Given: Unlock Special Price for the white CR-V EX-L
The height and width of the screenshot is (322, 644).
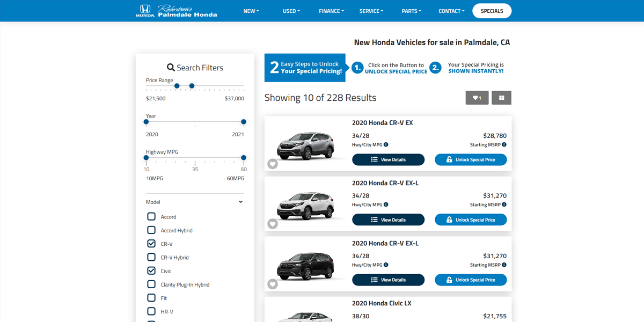Looking at the screenshot, I should click(x=471, y=219).
